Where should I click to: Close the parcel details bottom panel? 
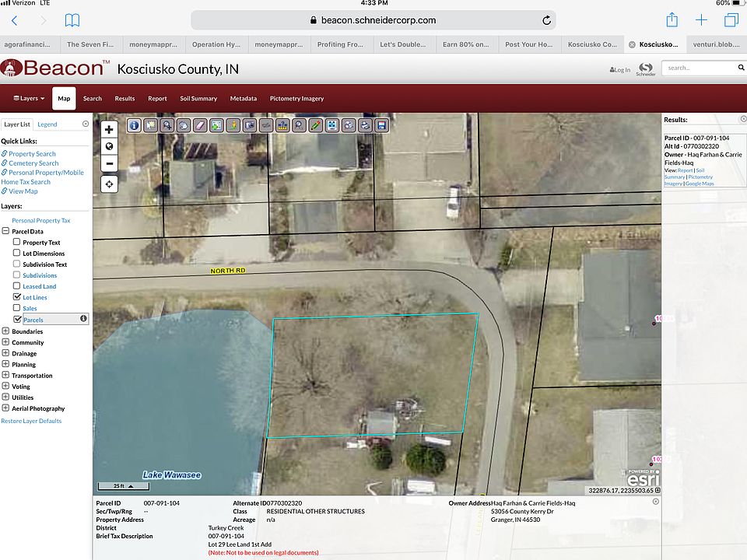click(655, 502)
